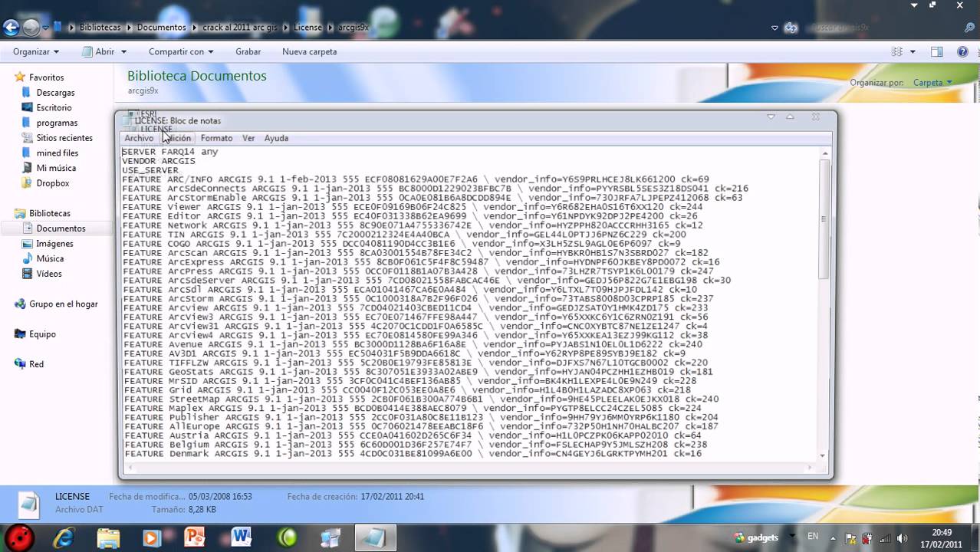Navigate to License breadcrumb folder
The height and width of the screenshot is (552, 980).
tap(307, 28)
